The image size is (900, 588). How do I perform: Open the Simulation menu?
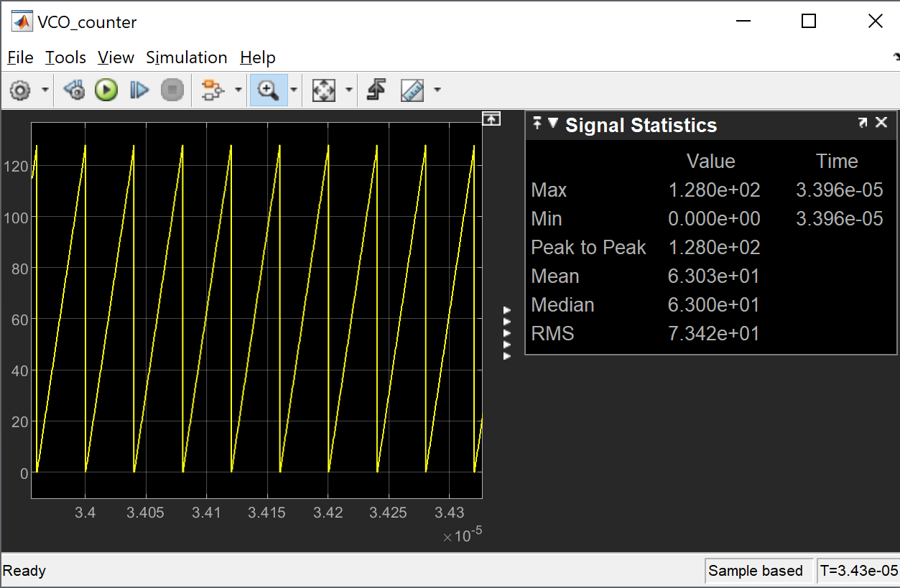click(x=186, y=57)
